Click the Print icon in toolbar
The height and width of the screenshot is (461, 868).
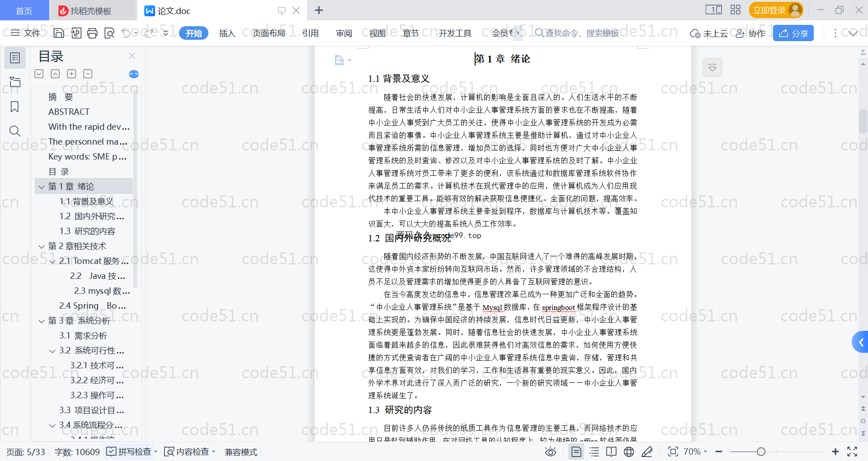coord(92,33)
